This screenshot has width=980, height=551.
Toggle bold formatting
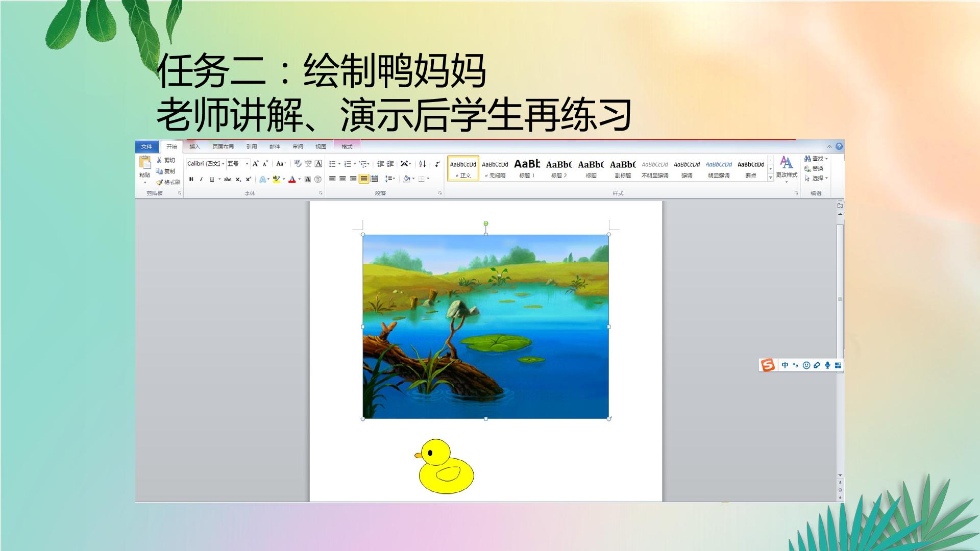(191, 179)
